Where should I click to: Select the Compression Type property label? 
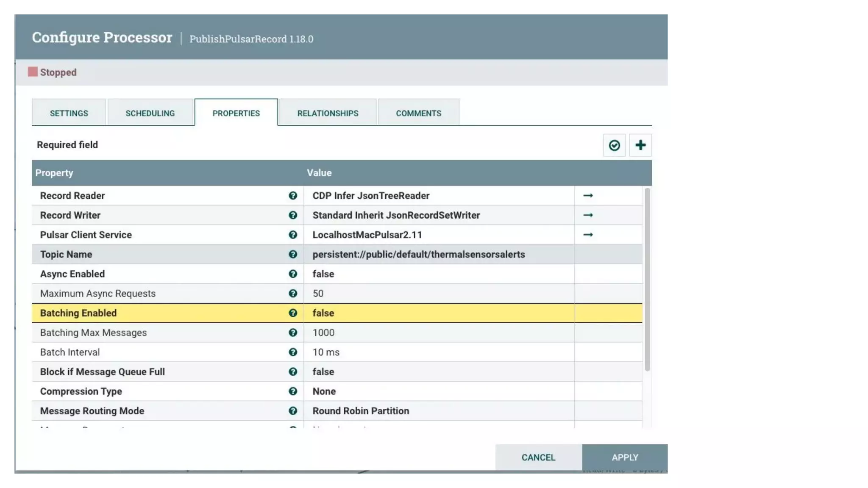[x=81, y=391]
